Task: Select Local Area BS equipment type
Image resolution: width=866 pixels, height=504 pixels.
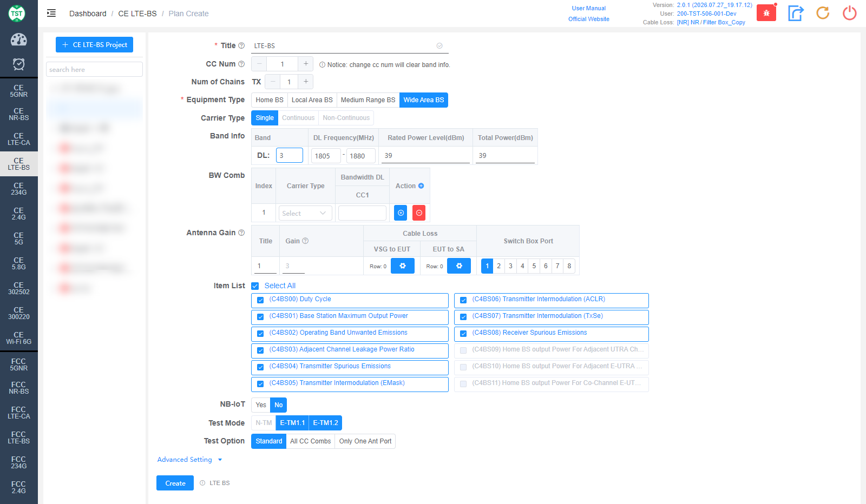Action: click(x=312, y=100)
